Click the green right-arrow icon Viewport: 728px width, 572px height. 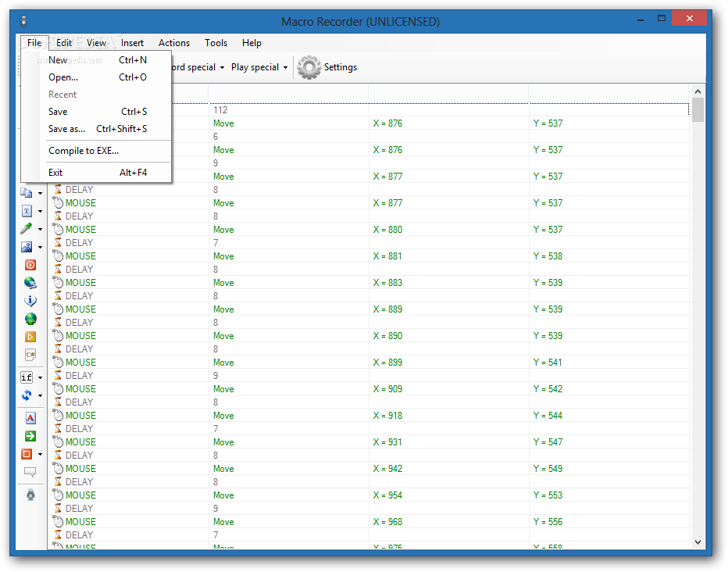(30, 437)
